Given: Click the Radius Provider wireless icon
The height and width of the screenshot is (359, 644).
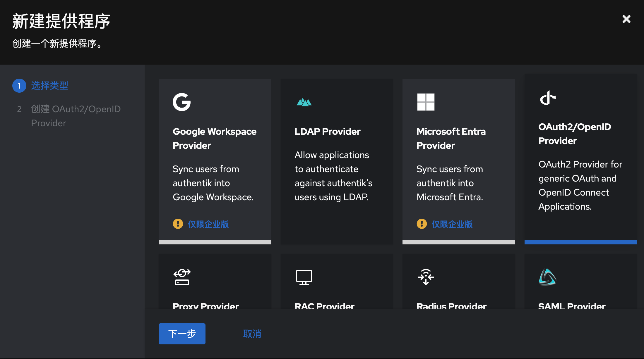Looking at the screenshot, I should click(426, 277).
